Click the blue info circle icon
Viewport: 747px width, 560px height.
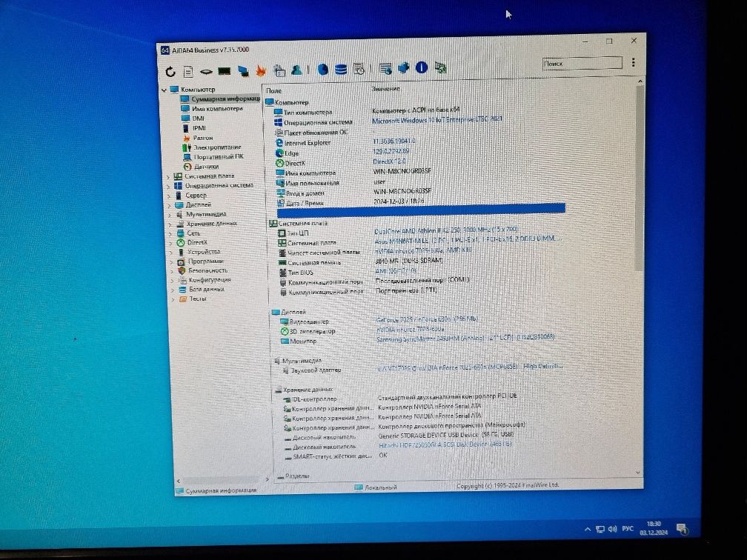click(x=422, y=67)
